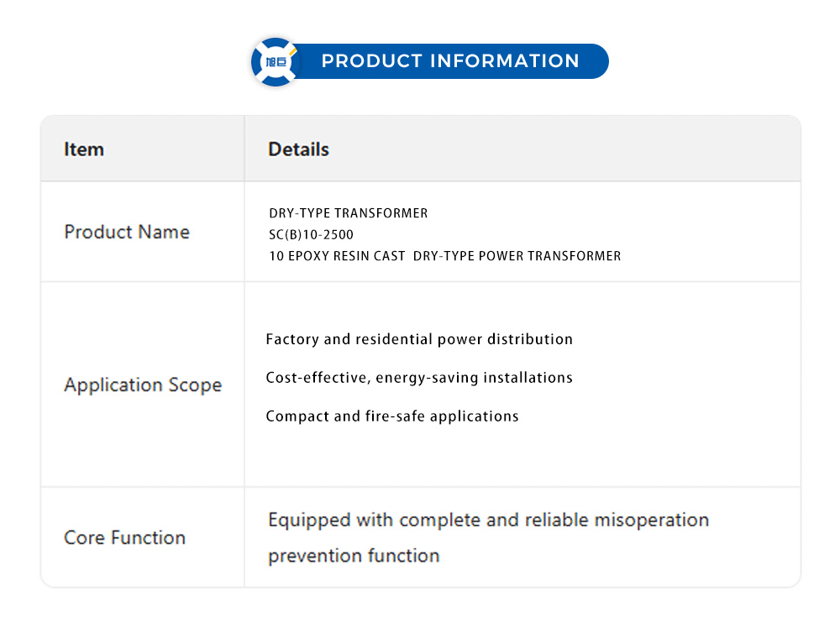Click the Product Name row label

click(127, 232)
